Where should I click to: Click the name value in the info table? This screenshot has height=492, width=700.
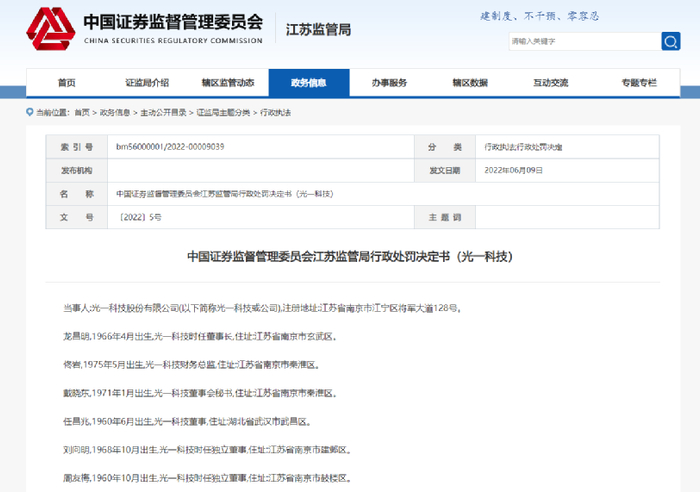225,194
